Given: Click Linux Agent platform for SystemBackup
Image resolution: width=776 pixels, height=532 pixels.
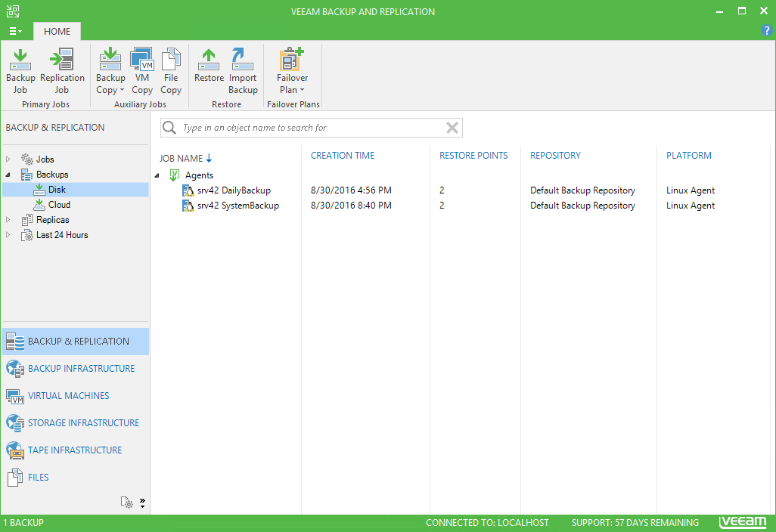Looking at the screenshot, I should [691, 206].
